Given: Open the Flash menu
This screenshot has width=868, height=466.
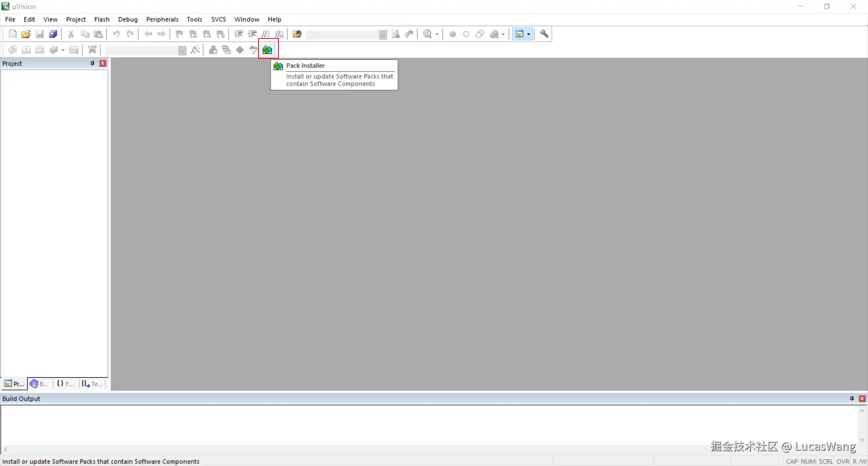Looking at the screenshot, I should pos(102,19).
